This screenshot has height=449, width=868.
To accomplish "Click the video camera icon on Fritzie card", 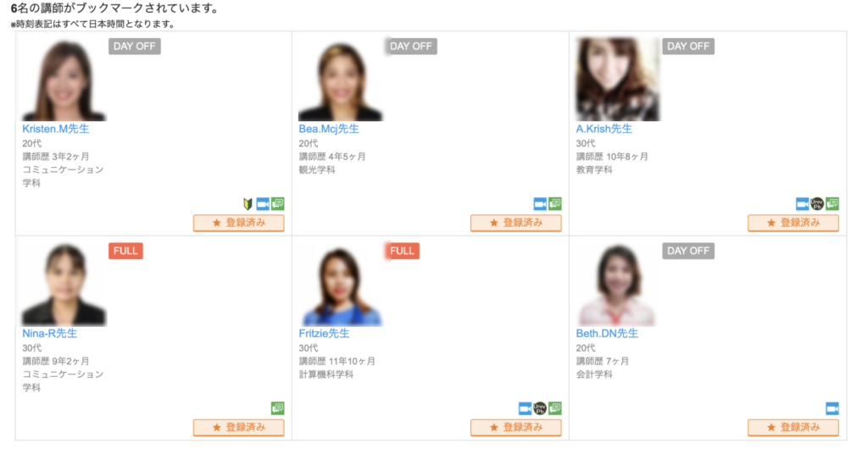I will 526,408.
